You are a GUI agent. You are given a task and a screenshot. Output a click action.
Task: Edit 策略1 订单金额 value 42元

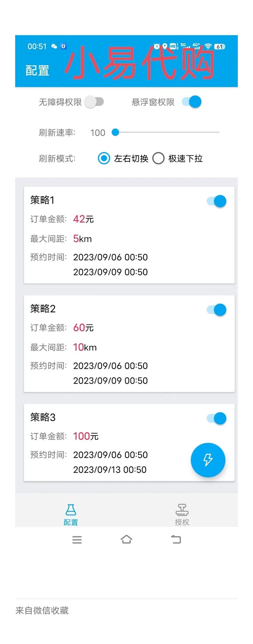[x=83, y=219]
